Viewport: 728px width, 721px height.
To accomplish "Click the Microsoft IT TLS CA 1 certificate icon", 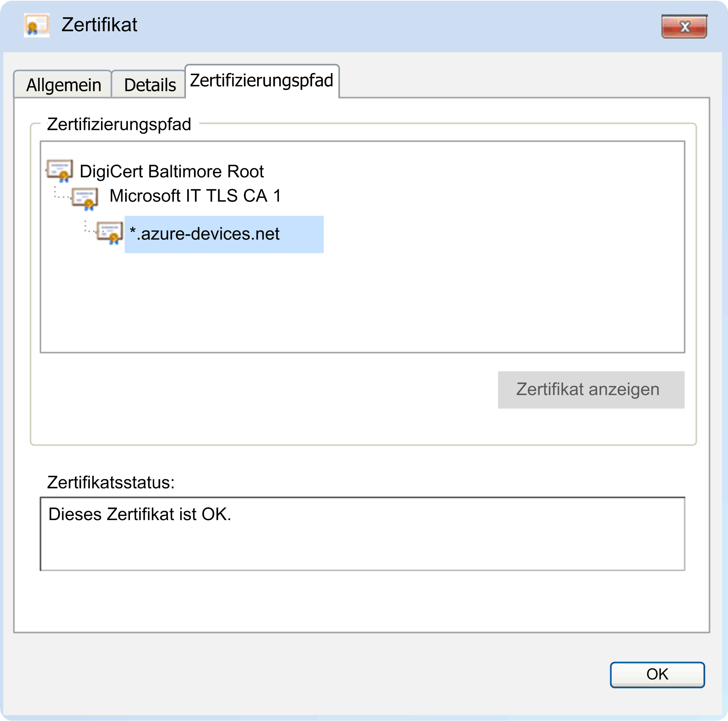I will tap(85, 198).
